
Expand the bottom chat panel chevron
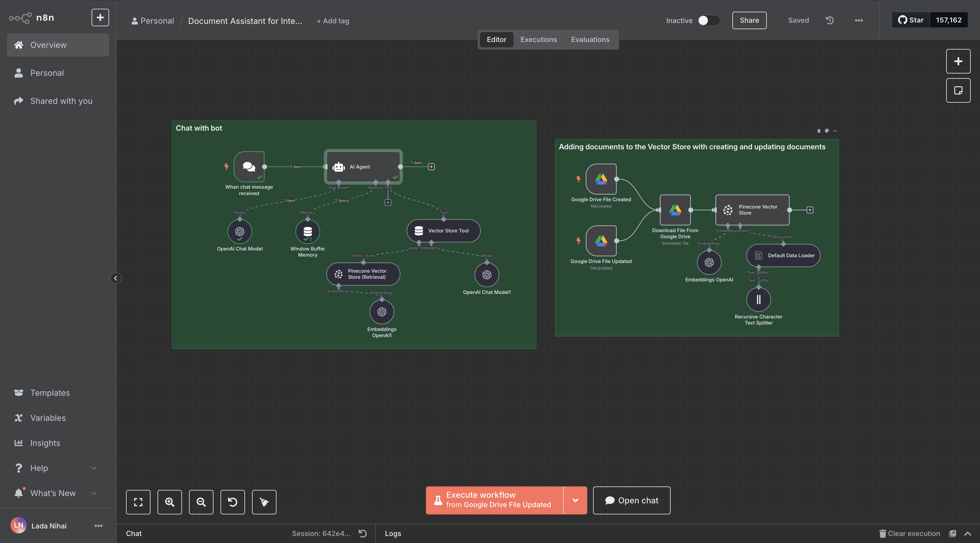tap(968, 533)
